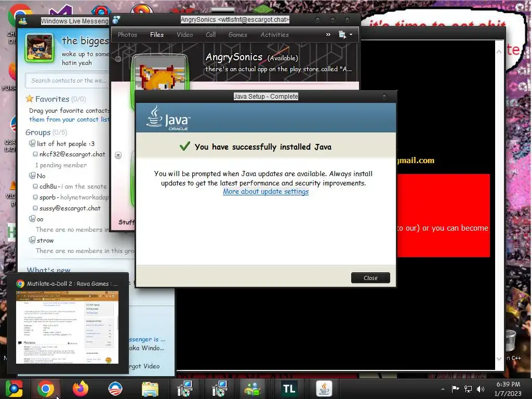Open the Games tab in chat window
Screen dimensions: 532x399
(x=237, y=35)
